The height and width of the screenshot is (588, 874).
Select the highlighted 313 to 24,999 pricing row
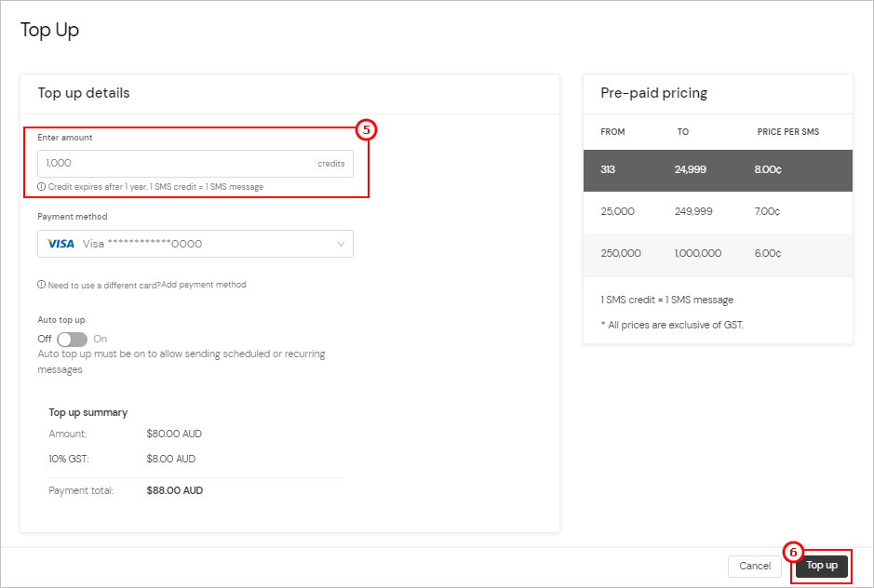click(718, 172)
